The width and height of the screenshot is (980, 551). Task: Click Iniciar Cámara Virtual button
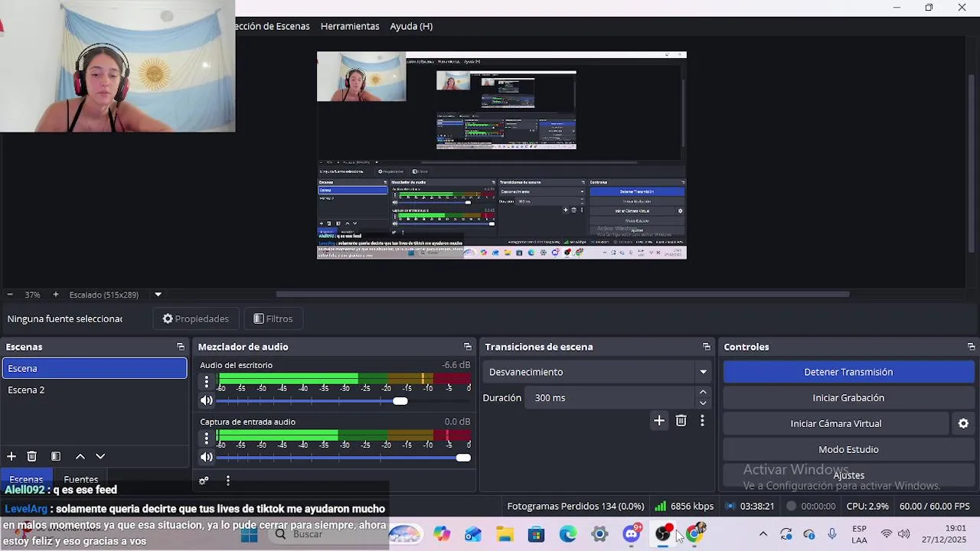(835, 423)
